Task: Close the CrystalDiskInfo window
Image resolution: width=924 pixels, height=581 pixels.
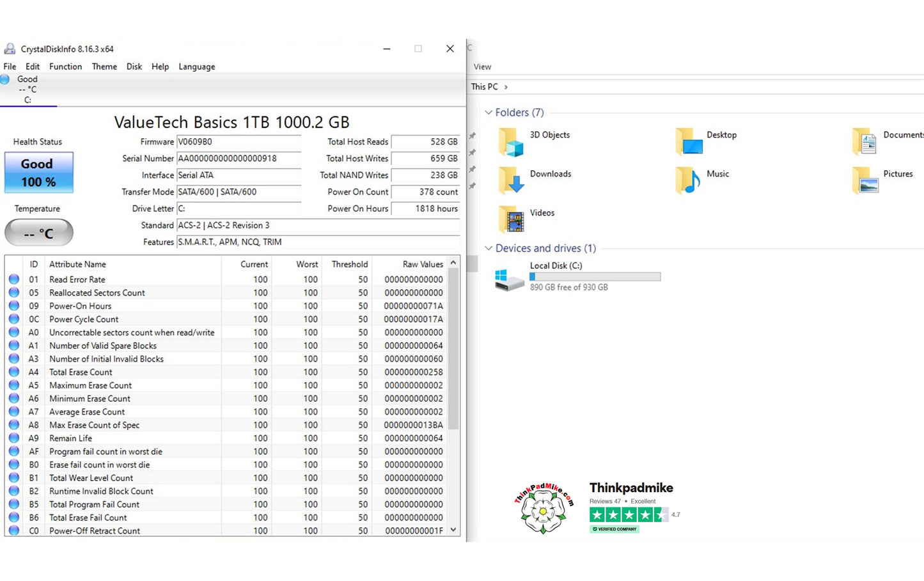Action: 450,49
